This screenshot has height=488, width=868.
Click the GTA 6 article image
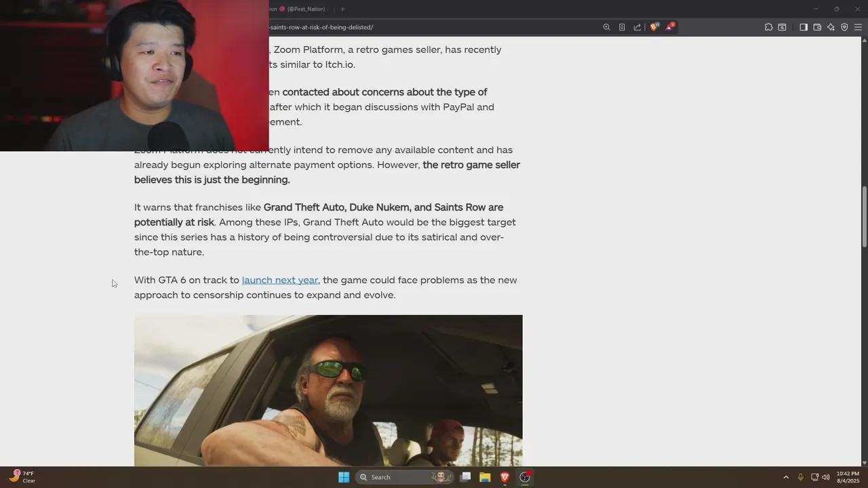point(328,390)
